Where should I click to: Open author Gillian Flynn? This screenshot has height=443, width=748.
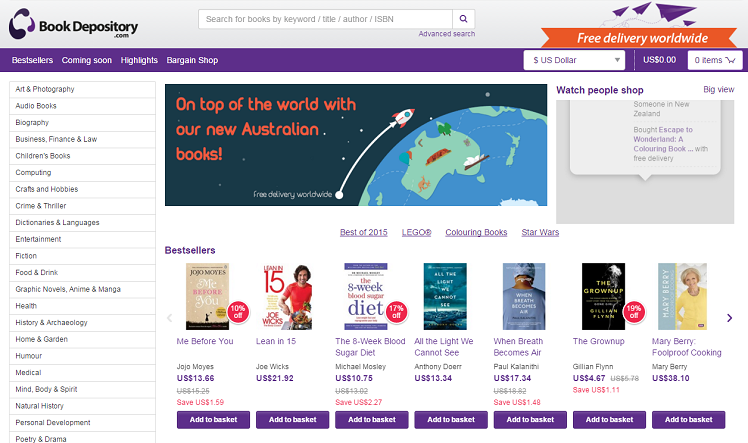pos(593,366)
